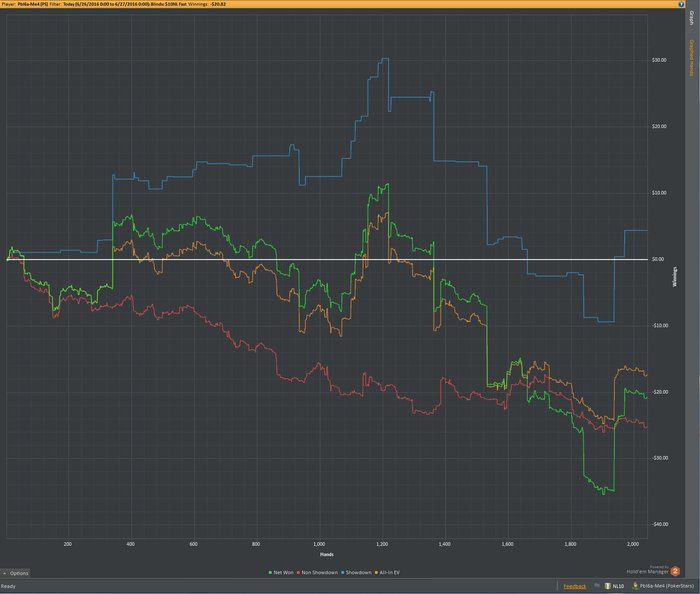The image size is (700, 594).
Task: Click the 1,800 hands axis label
Action: 571,544
